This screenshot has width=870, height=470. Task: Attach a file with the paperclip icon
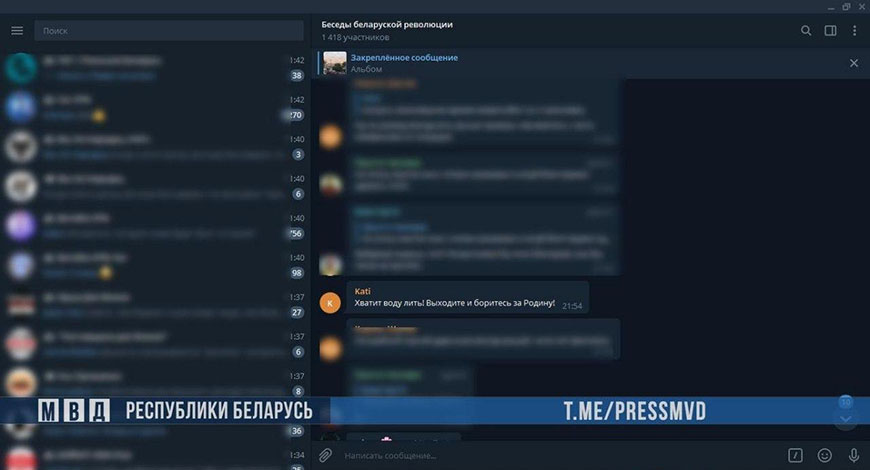click(325, 455)
